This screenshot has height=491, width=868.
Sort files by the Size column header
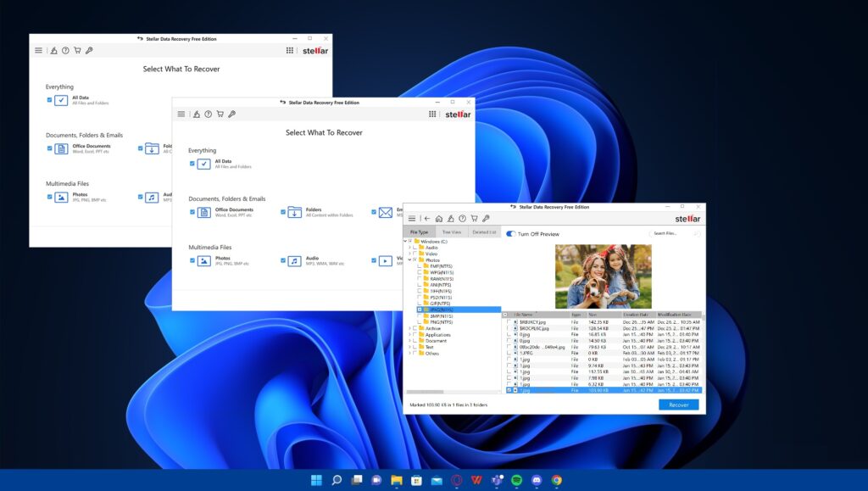604,315
